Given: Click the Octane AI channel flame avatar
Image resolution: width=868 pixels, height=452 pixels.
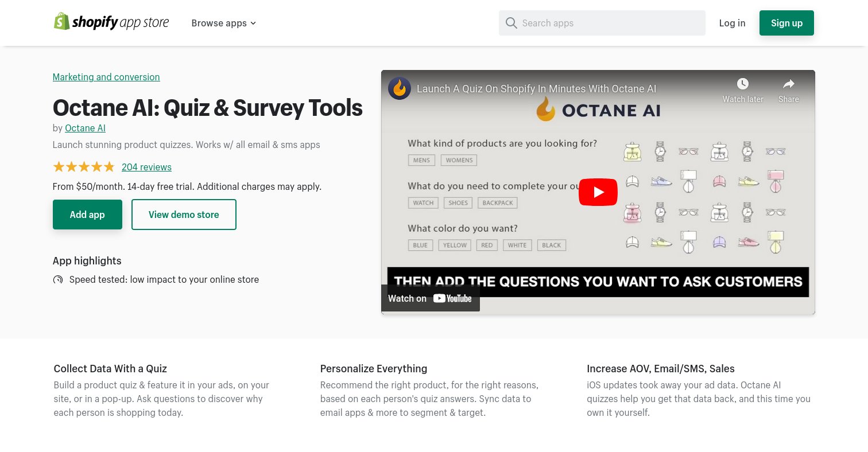Looking at the screenshot, I should [x=400, y=88].
